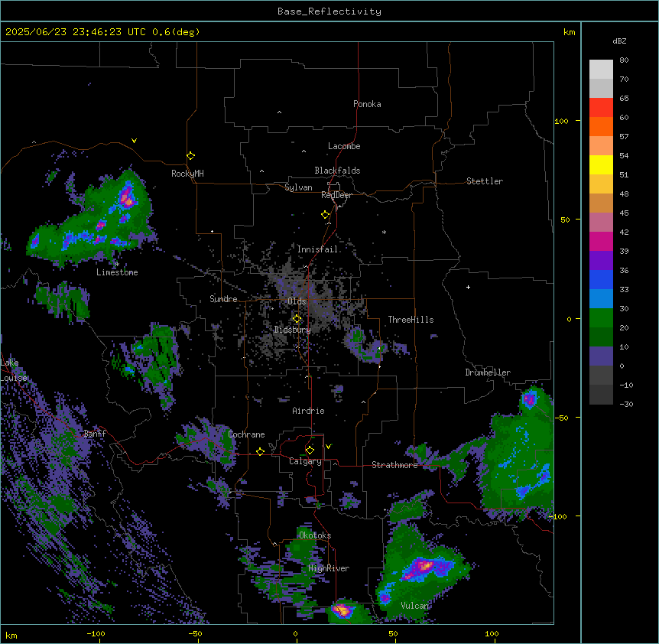Viewport: 659px width, 644px height.
Task: Select the km unit label at top right
Action: [x=569, y=32]
